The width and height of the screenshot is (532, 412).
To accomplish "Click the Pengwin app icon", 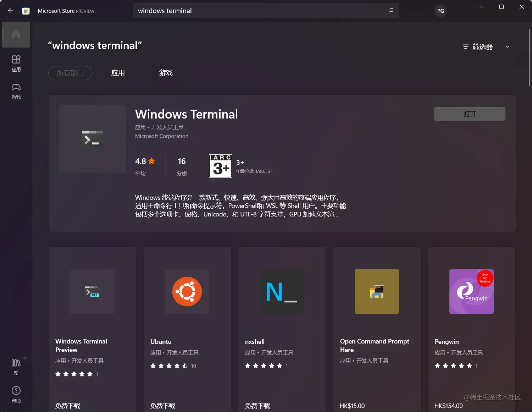I will [x=471, y=291].
